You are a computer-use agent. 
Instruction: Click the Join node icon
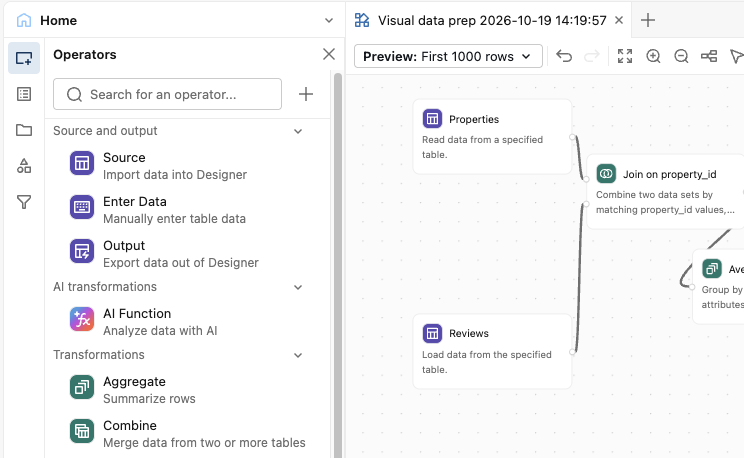pyautogui.click(x=606, y=174)
